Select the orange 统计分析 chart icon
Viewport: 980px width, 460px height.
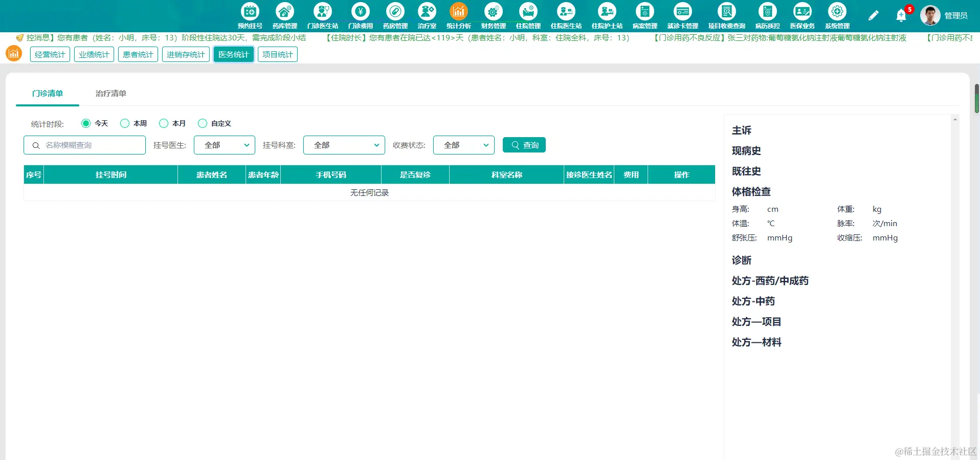458,11
